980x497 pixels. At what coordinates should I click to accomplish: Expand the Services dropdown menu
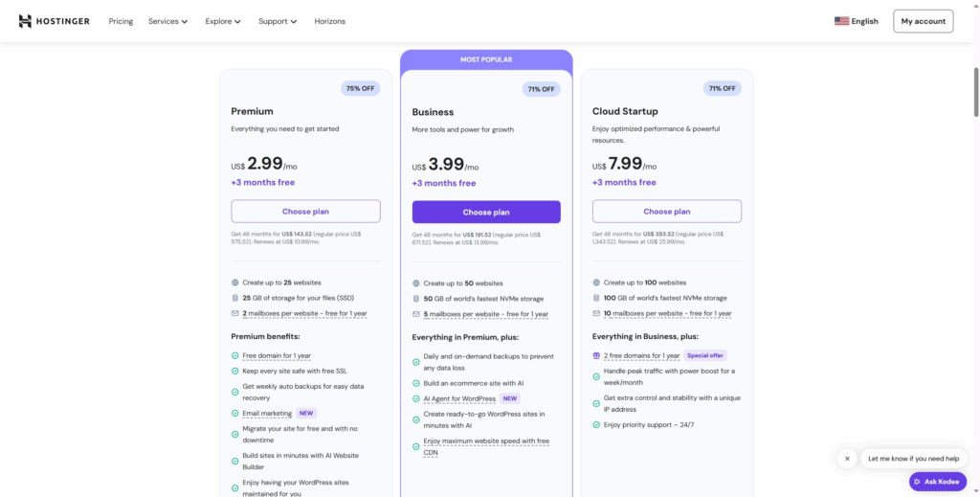point(167,21)
